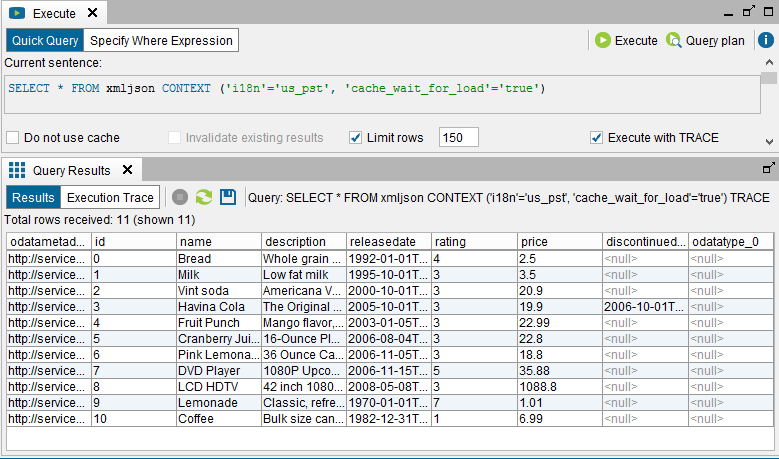The width and height of the screenshot is (779, 459).
Task: Click inside the Current sentence query editor
Action: [382, 94]
